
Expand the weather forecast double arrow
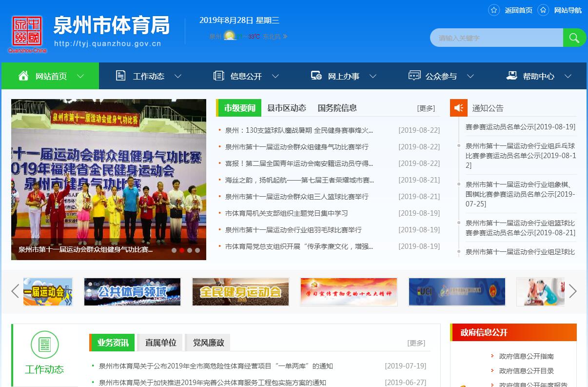click(x=285, y=37)
